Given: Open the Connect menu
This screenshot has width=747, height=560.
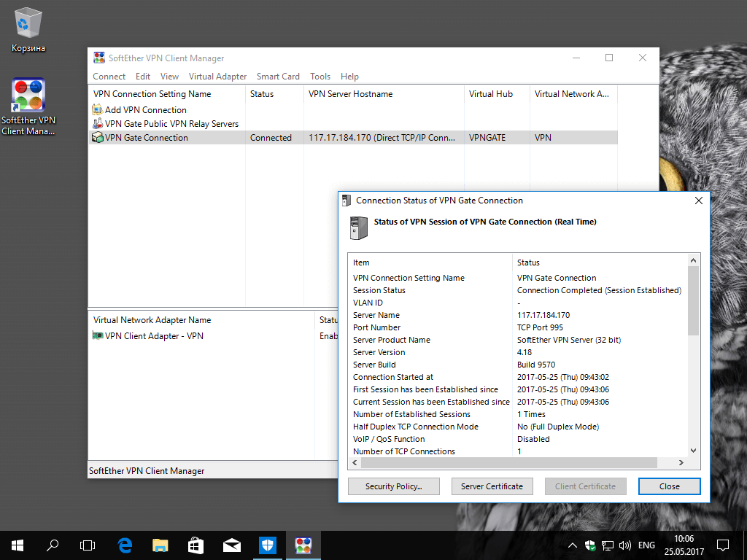Looking at the screenshot, I should pyautogui.click(x=109, y=77).
